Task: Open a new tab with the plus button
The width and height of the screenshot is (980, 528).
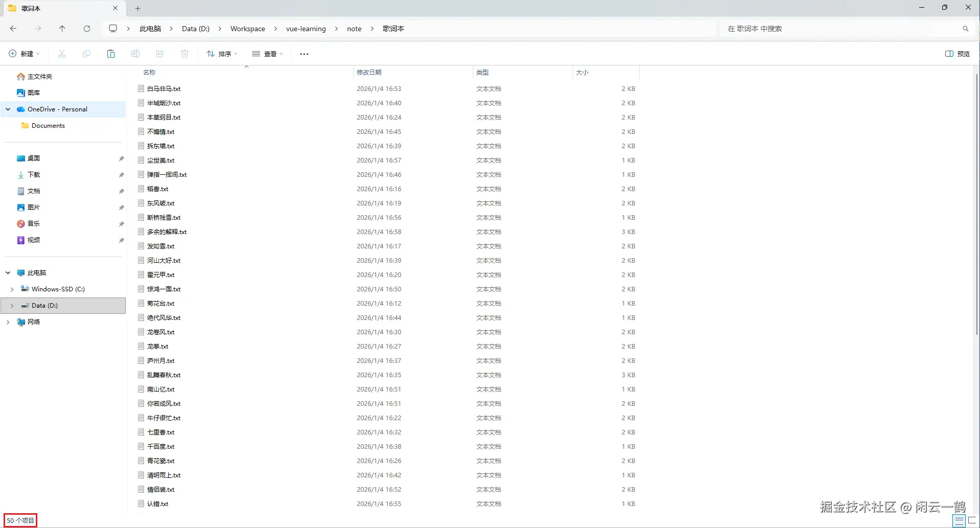Action: (138, 8)
